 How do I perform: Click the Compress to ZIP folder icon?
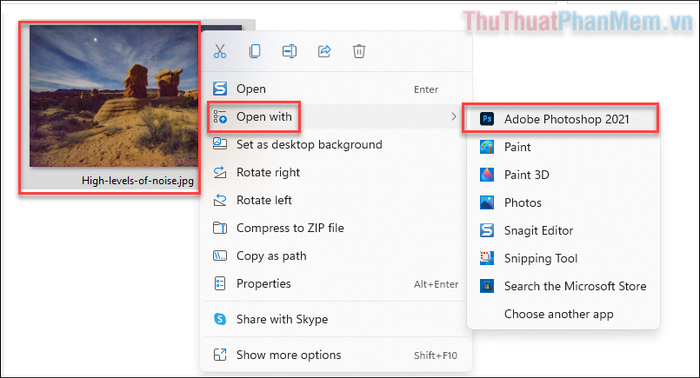[220, 228]
